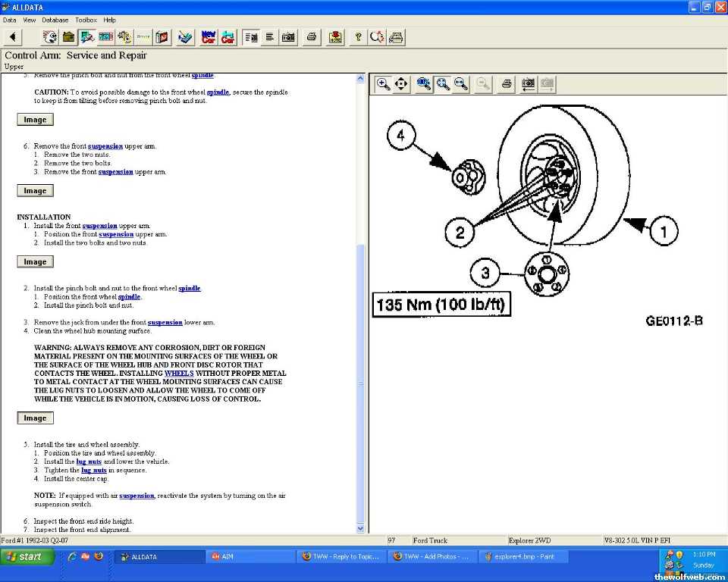Set diagram zoom to 100% magnifier icon

(424, 84)
